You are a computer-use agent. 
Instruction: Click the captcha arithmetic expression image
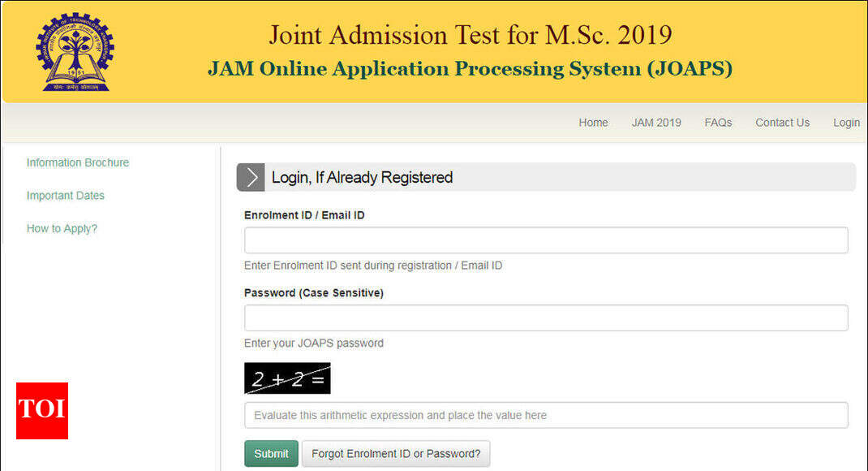287,378
